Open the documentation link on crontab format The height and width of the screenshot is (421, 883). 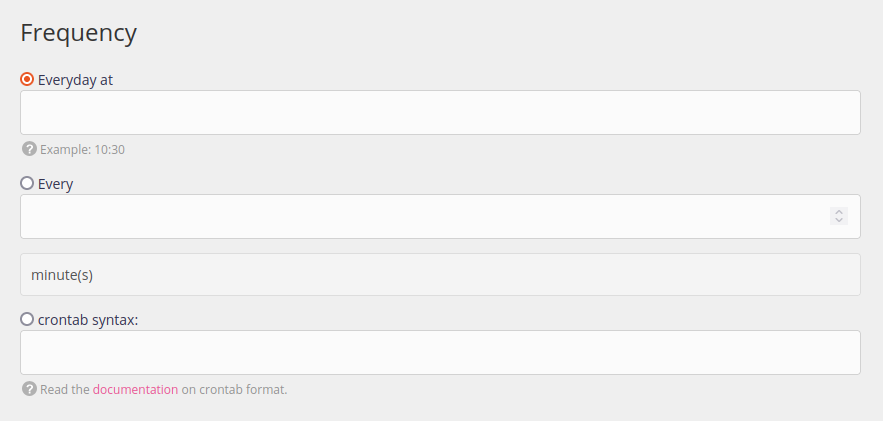135,389
